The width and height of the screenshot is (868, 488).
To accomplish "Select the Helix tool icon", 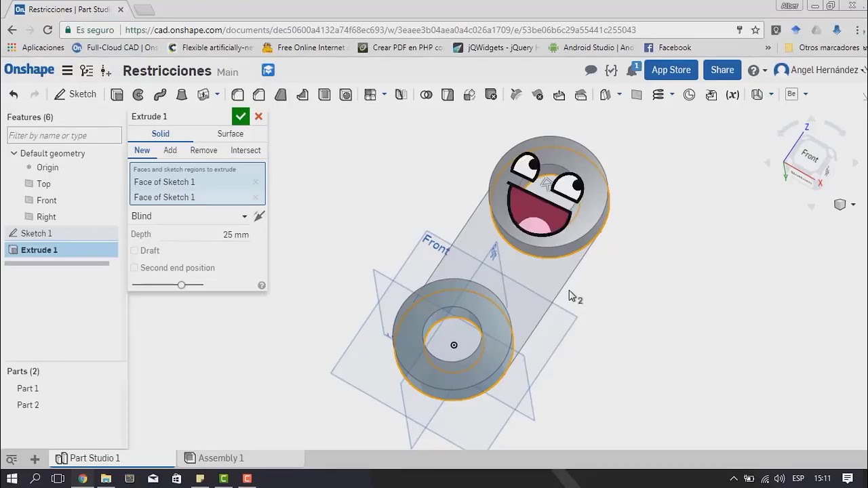I will [658, 94].
